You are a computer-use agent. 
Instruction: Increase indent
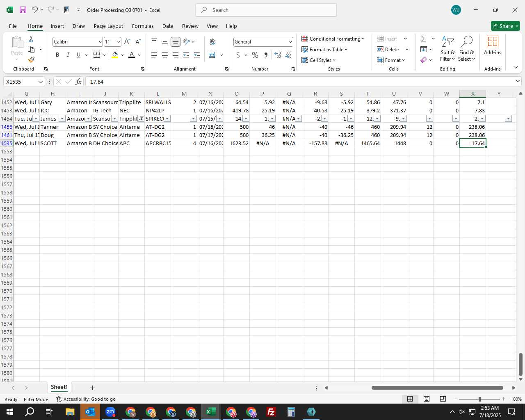(x=197, y=55)
